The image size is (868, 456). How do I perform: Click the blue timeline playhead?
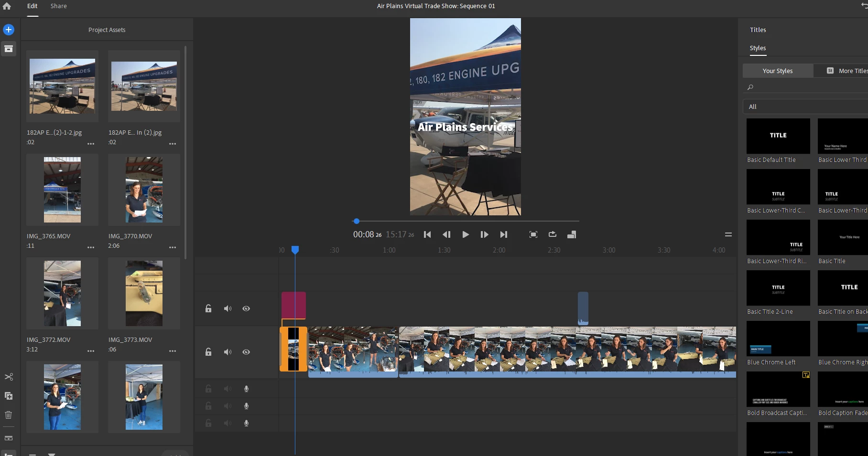coord(295,250)
